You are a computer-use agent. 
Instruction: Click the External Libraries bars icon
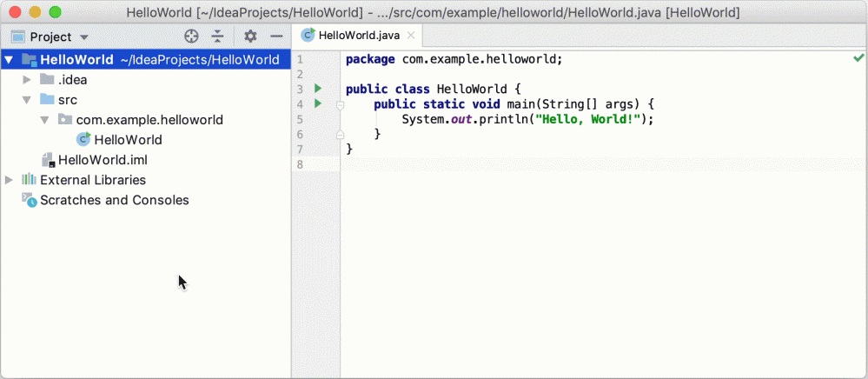[x=29, y=180]
